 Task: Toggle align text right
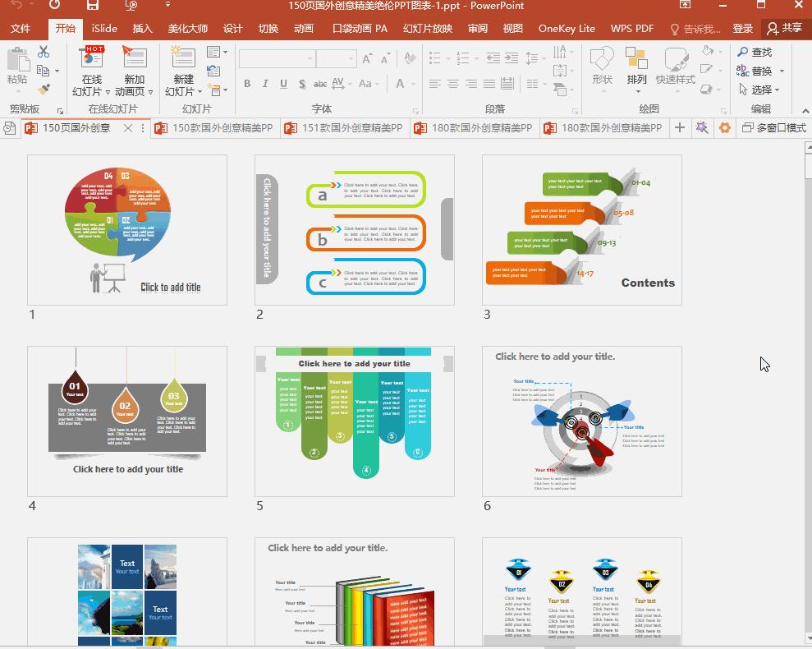point(471,84)
